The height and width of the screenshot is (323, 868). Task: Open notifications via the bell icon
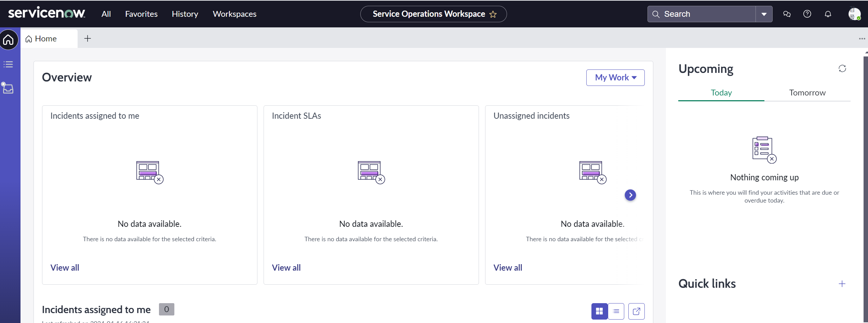(x=828, y=14)
